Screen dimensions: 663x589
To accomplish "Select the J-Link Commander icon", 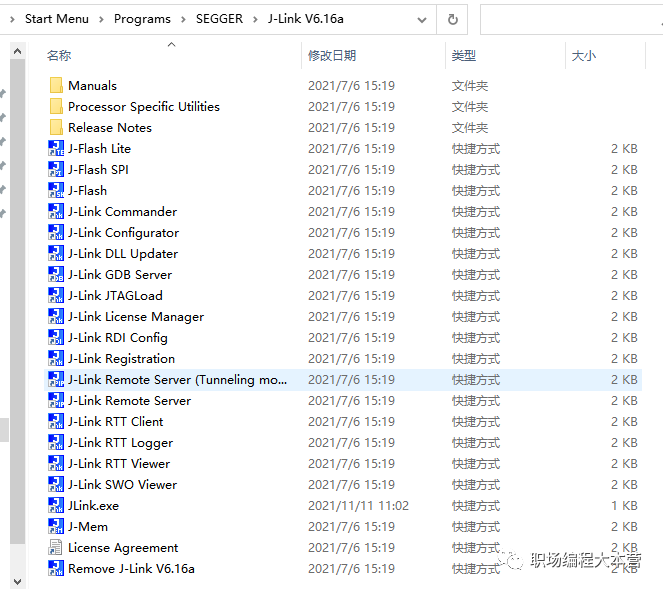I will pos(56,211).
